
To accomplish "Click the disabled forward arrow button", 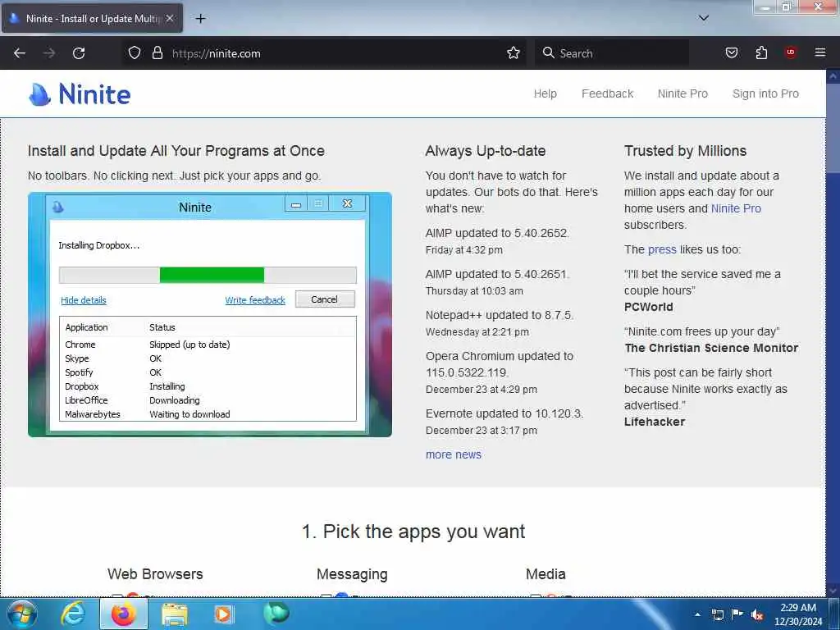I will click(x=48, y=53).
